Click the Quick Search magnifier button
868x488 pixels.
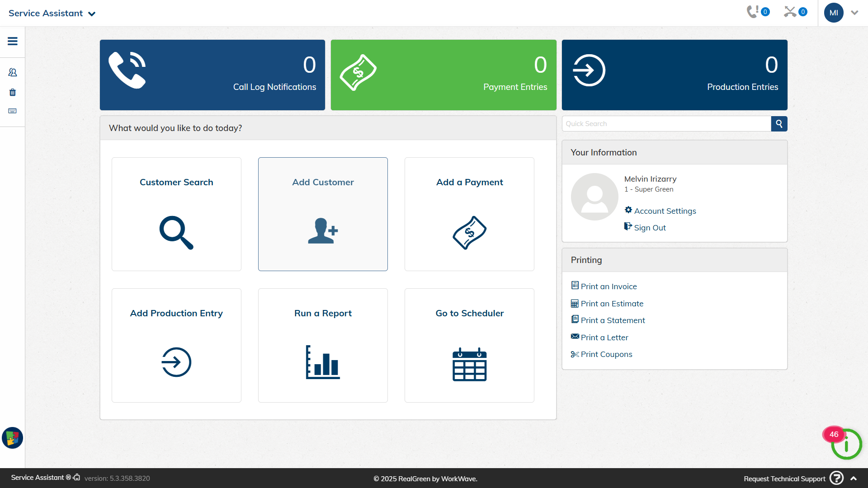coord(779,124)
